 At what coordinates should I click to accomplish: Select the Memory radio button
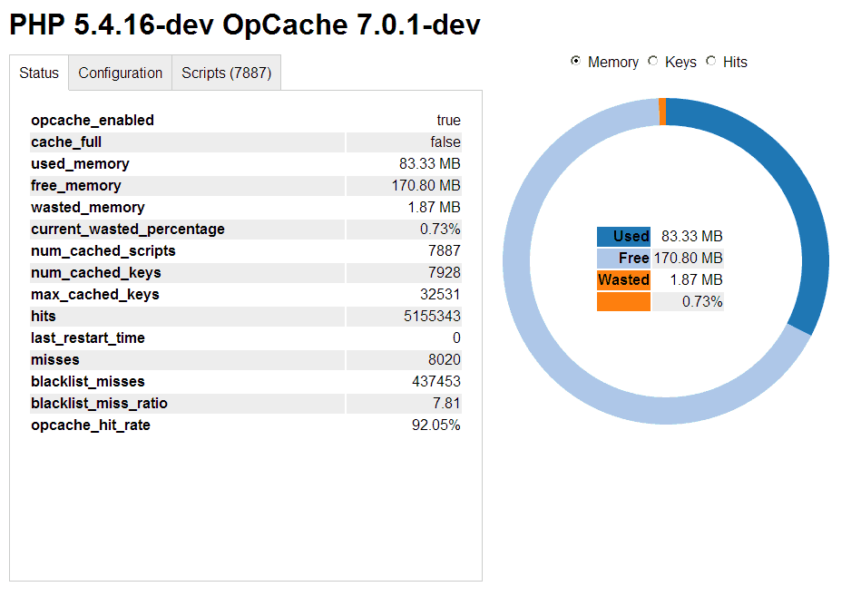point(575,61)
